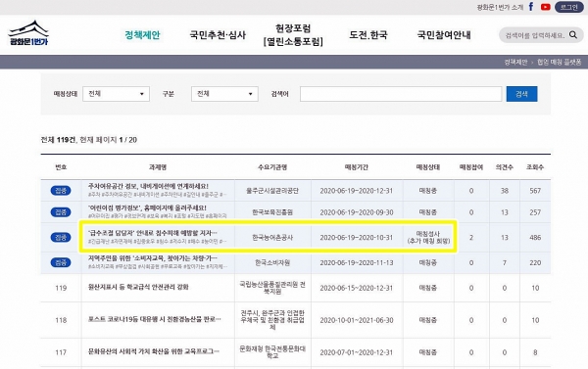
Task: Click the search magnifier icon
Action: [x=572, y=35]
